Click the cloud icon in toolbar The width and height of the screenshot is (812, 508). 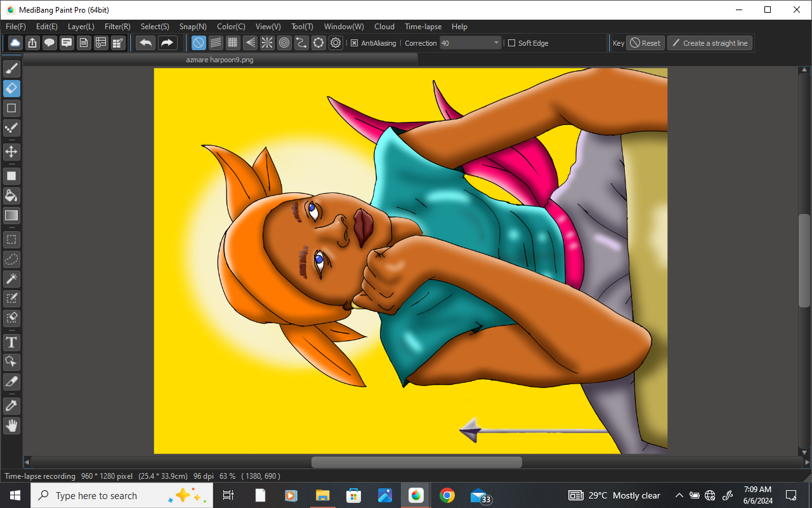click(15, 43)
